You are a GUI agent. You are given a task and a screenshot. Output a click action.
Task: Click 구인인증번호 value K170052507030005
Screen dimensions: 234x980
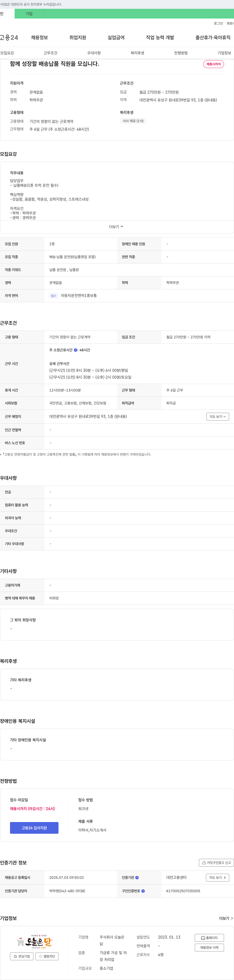pos(183,891)
